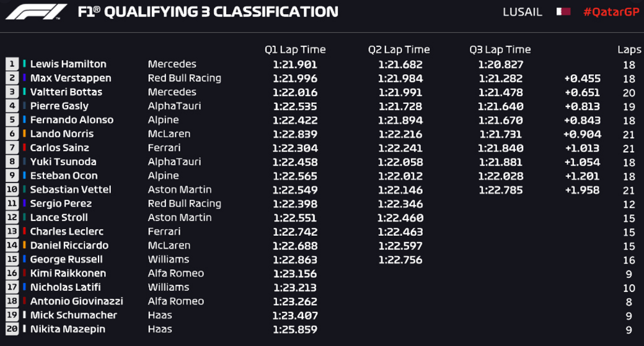This screenshot has width=644, height=346.
Task: Select the Q3 Lap Time column header
Action: point(500,50)
